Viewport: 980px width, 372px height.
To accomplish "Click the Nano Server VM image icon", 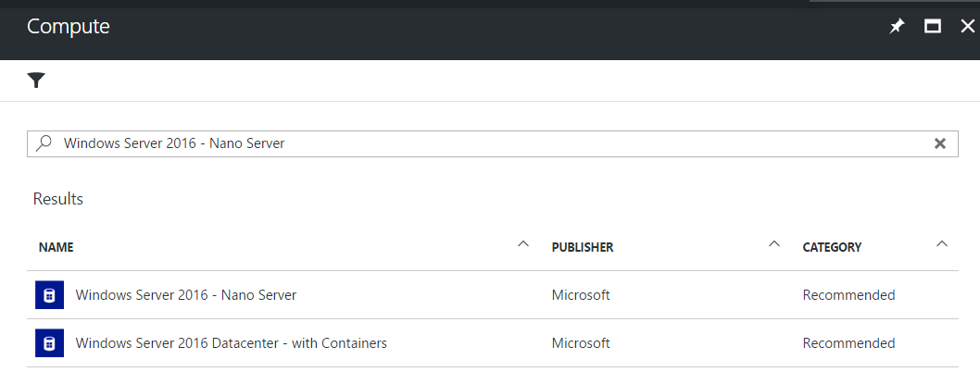I will click(49, 294).
